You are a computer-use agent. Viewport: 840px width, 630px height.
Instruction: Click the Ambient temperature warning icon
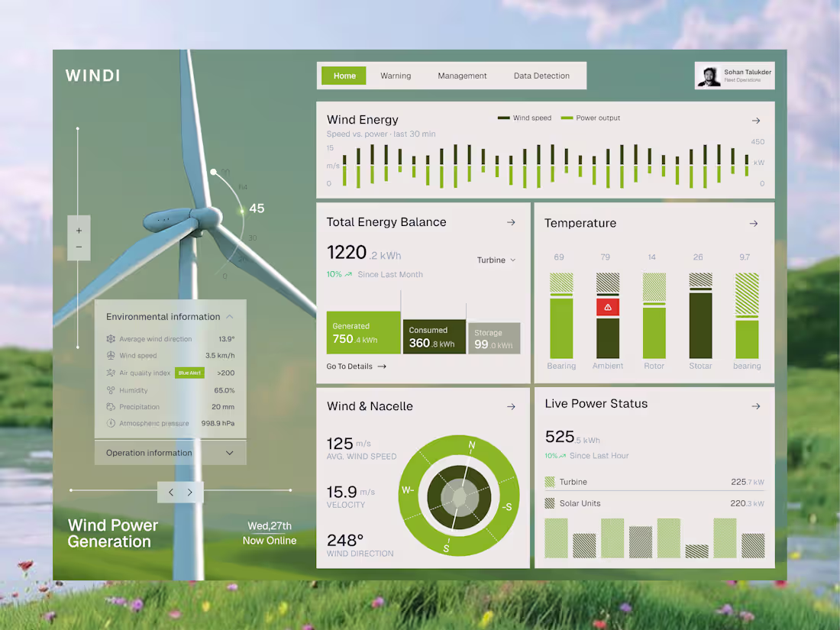(608, 307)
